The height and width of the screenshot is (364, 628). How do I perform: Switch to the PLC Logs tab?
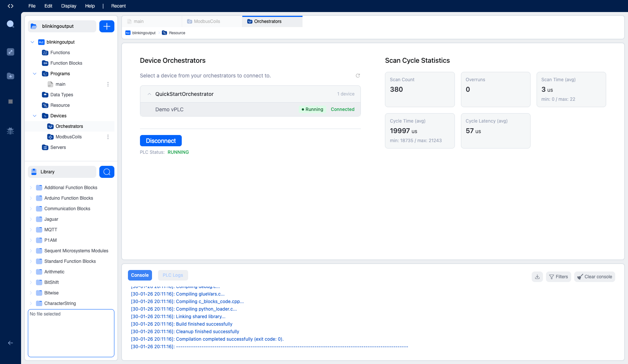[173, 275]
